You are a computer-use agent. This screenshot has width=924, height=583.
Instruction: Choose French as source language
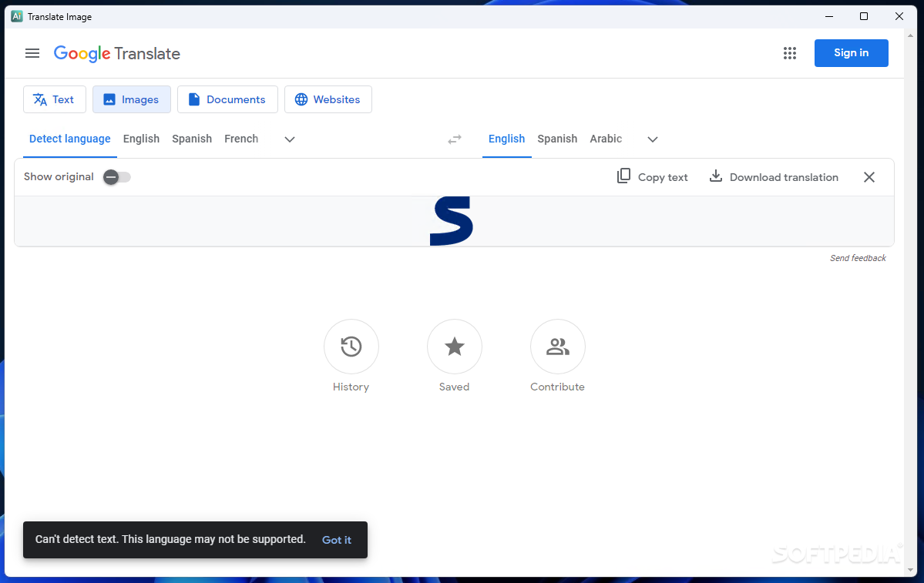tap(241, 139)
